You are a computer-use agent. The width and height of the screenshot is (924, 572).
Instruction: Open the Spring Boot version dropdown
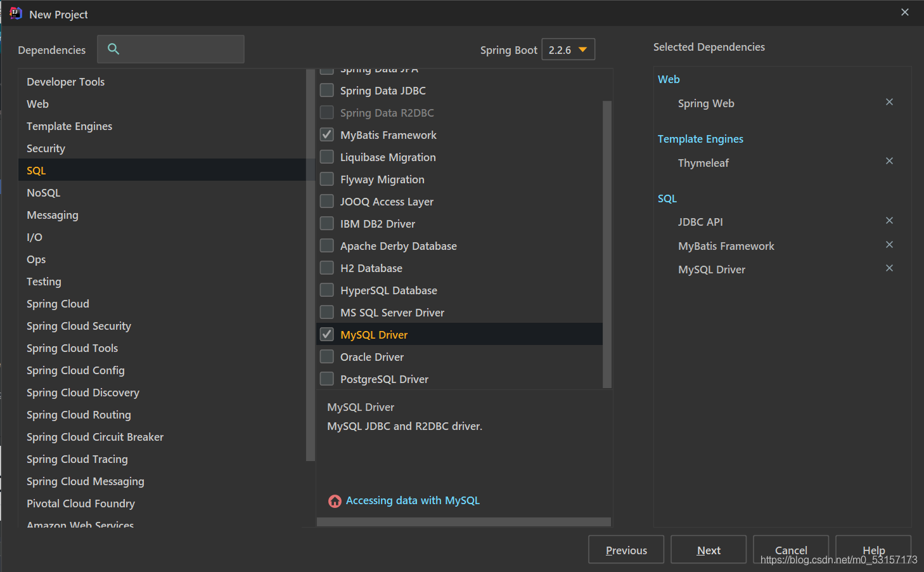coord(568,49)
